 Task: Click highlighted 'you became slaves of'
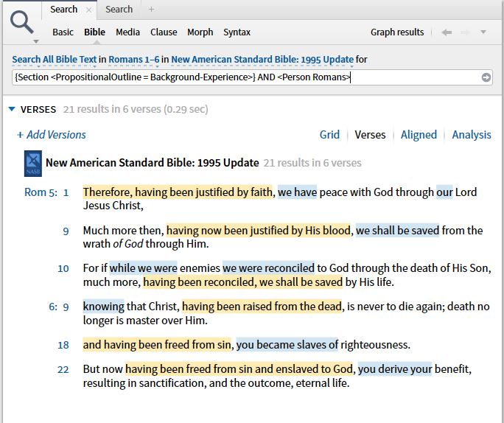[x=287, y=345]
